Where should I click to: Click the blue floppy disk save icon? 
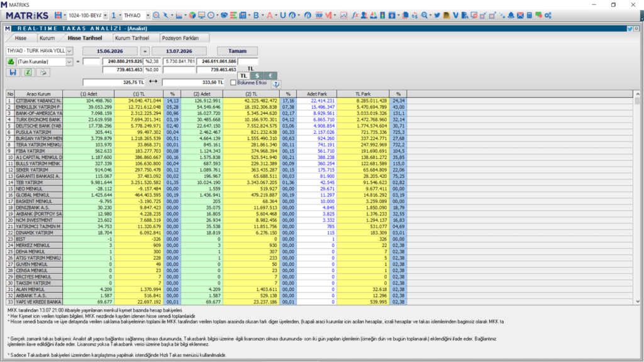13,72
